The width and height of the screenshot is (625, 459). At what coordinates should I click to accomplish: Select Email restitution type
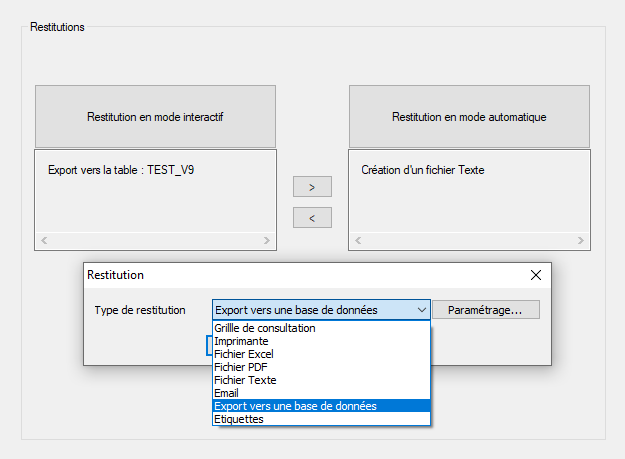click(227, 393)
